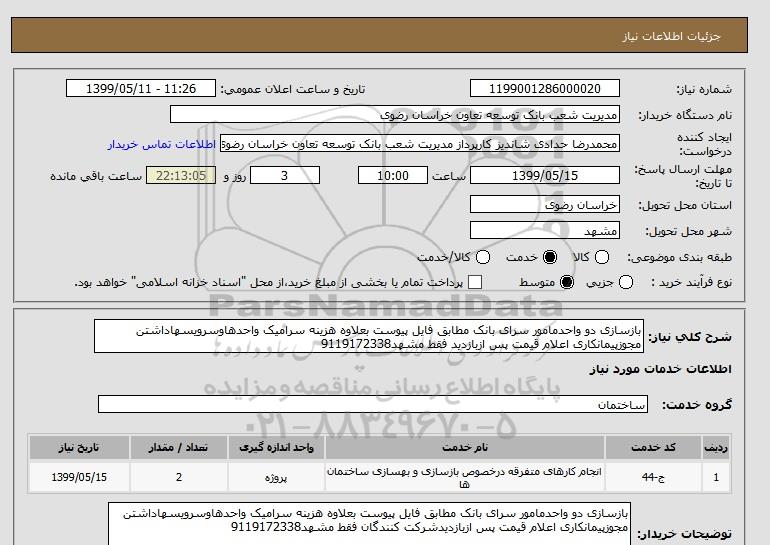
Task: Click the شرح کلی نیاز description box
Action: [369, 336]
